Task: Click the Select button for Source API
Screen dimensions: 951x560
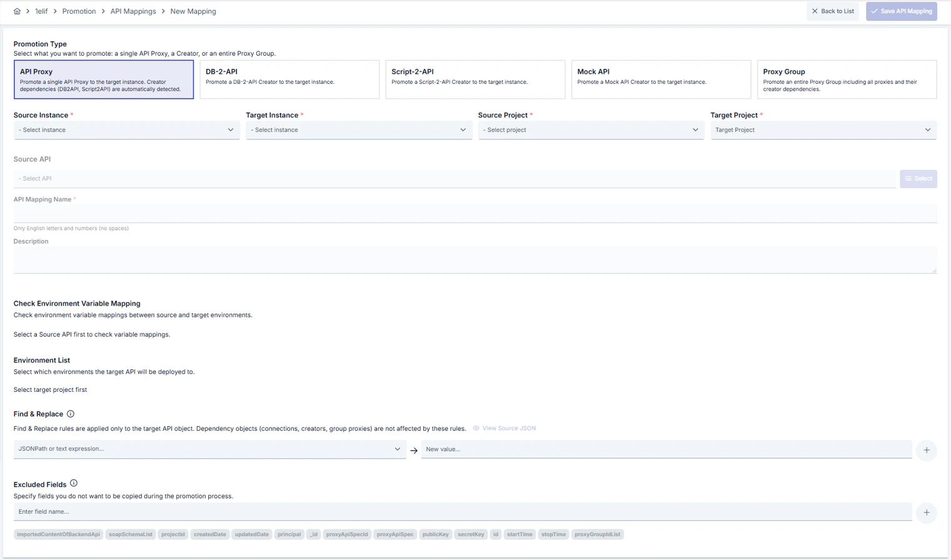Action: (918, 179)
